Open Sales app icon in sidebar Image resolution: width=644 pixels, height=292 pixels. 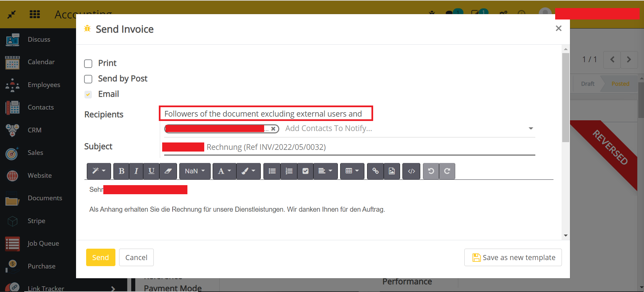12,153
